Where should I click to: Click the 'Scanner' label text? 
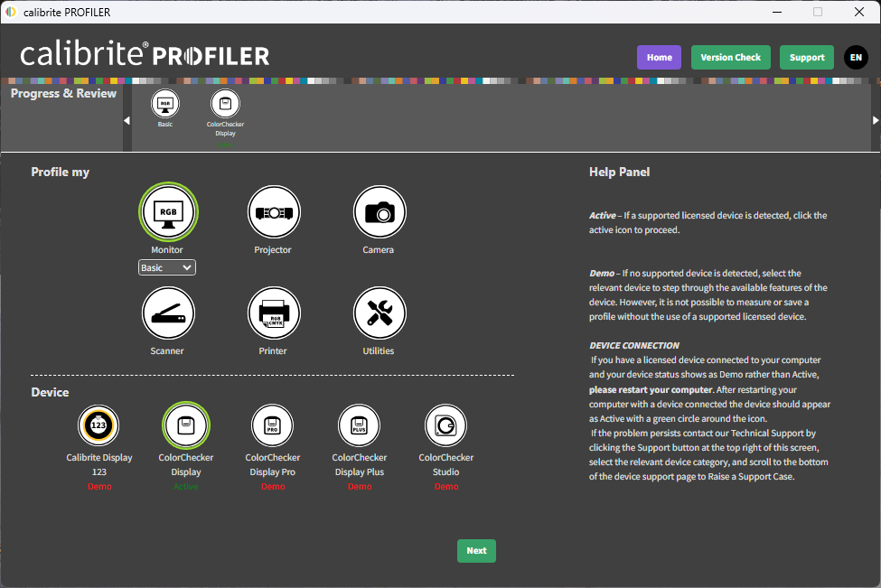pos(167,351)
